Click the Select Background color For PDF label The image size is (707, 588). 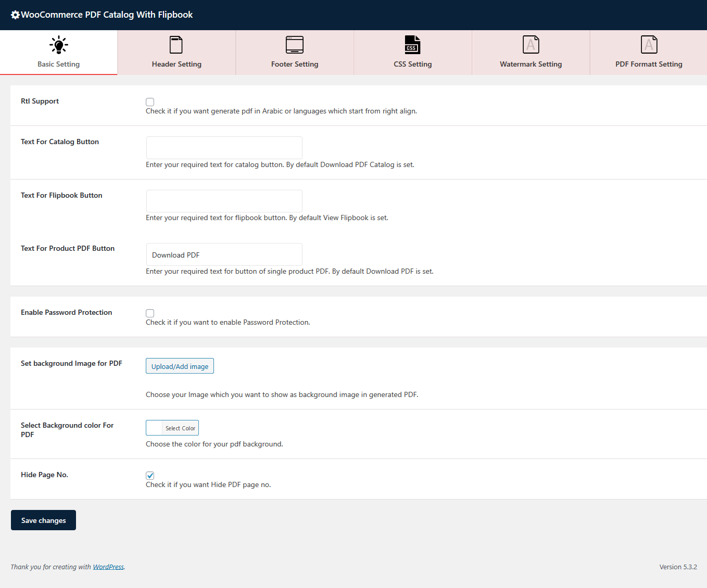coord(67,430)
